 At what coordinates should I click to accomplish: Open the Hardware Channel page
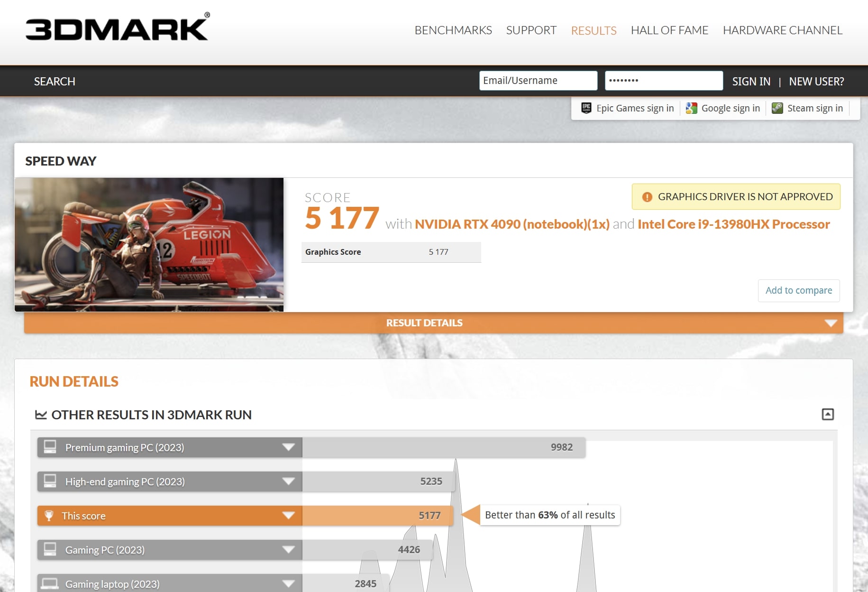pos(783,30)
